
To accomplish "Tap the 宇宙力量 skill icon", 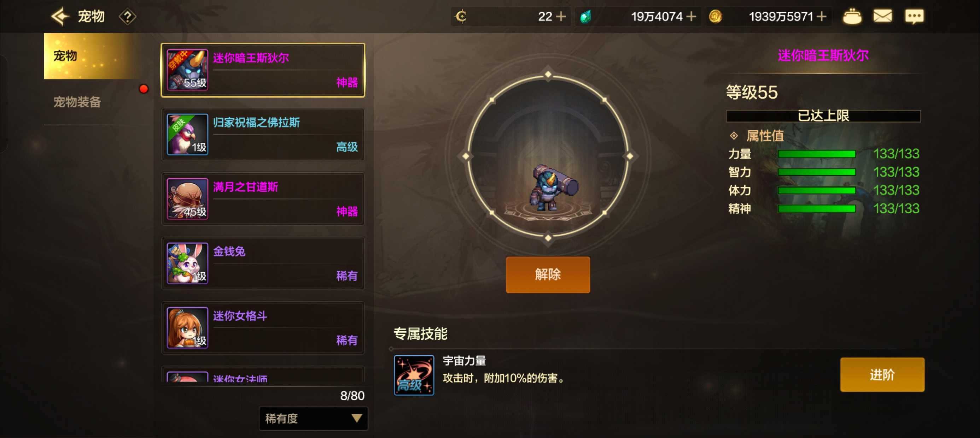I will click(x=414, y=375).
